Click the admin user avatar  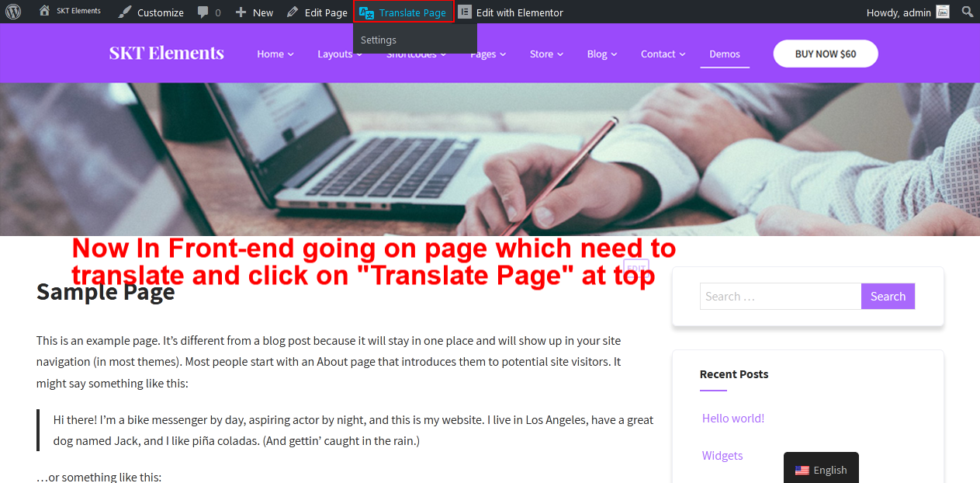[x=943, y=12]
